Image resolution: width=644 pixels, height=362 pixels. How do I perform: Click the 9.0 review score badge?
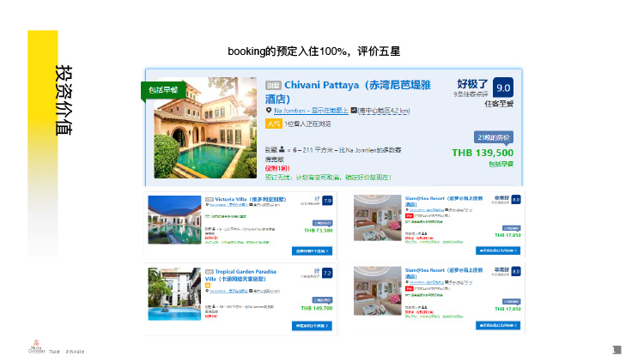pyautogui.click(x=503, y=87)
